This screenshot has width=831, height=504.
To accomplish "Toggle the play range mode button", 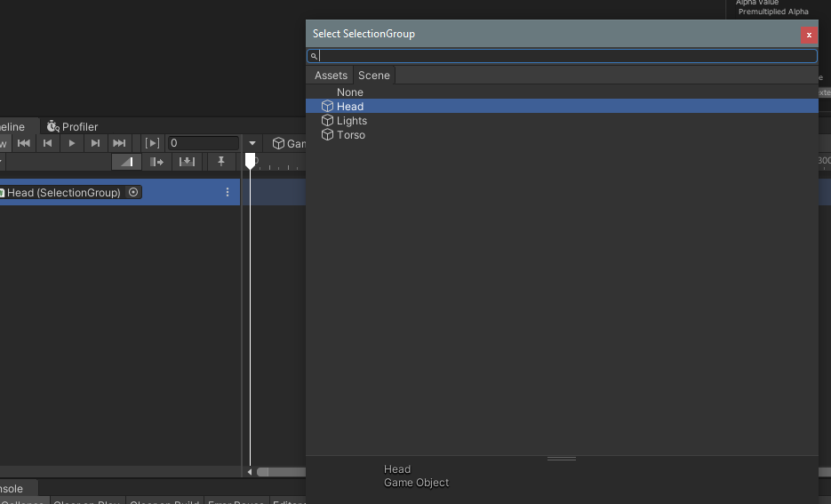I will click(x=153, y=143).
